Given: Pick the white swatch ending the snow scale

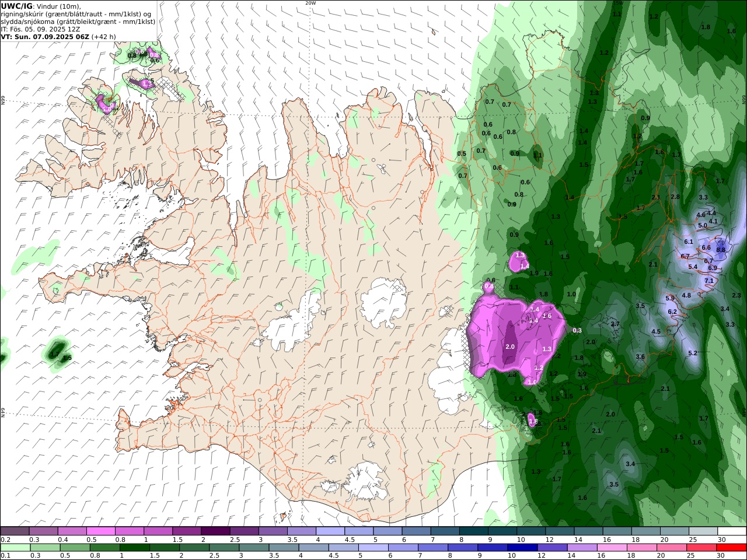Looking at the screenshot, I should point(731,531).
